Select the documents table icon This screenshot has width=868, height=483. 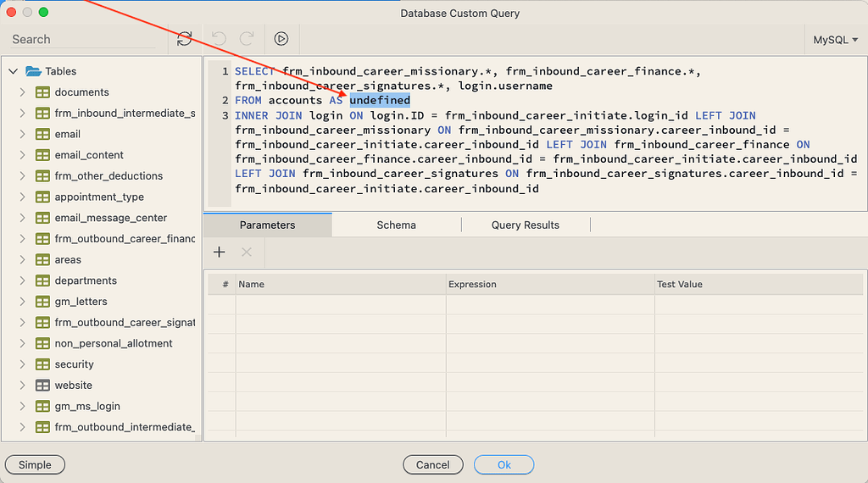click(x=42, y=92)
